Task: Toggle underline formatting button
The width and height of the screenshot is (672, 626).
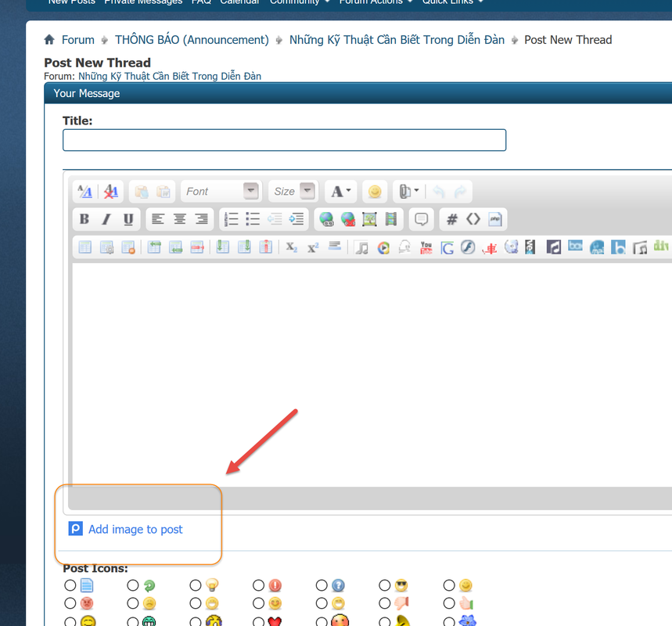Action: coord(128,219)
